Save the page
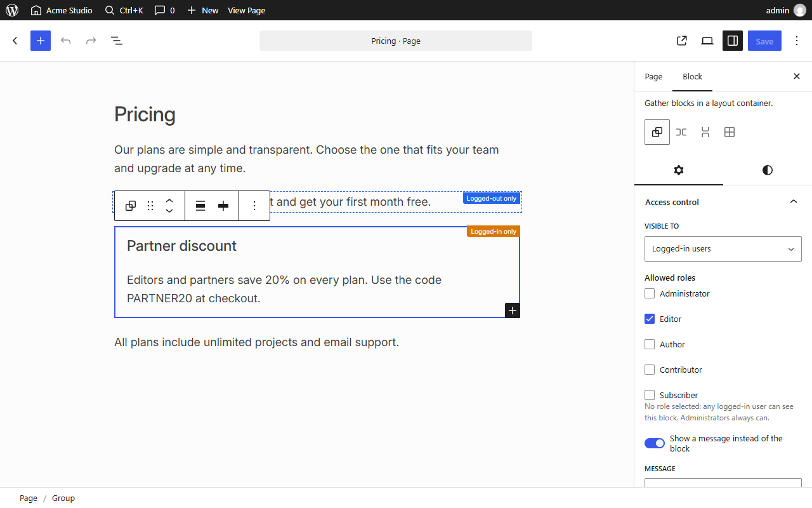812x508 pixels. pos(764,41)
